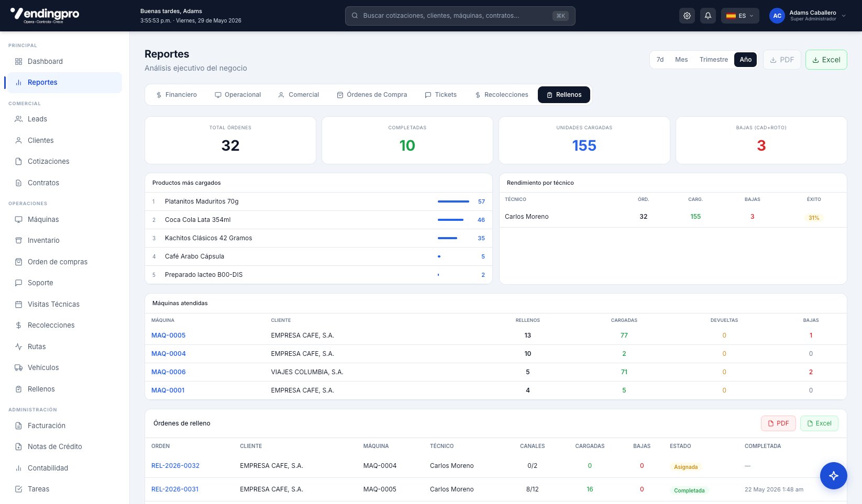
Task: Click the Vehículos truck icon in sidebar
Action: pos(18,367)
